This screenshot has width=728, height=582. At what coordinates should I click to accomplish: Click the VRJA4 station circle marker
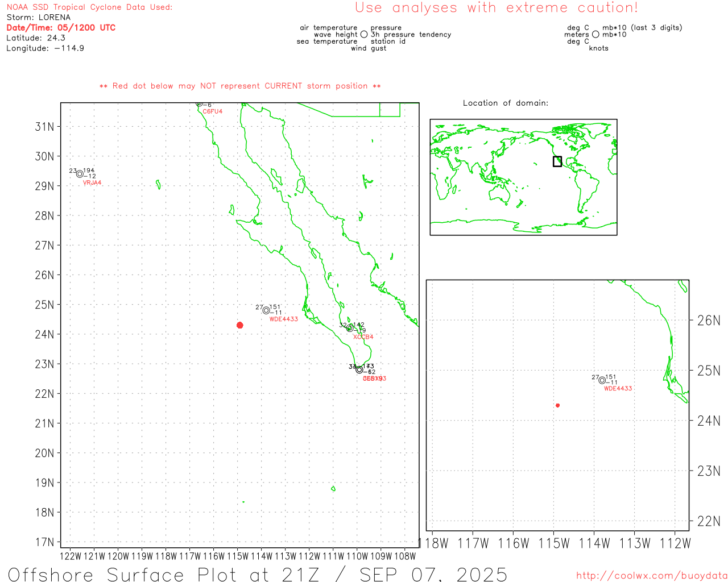[x=80, y=174]
